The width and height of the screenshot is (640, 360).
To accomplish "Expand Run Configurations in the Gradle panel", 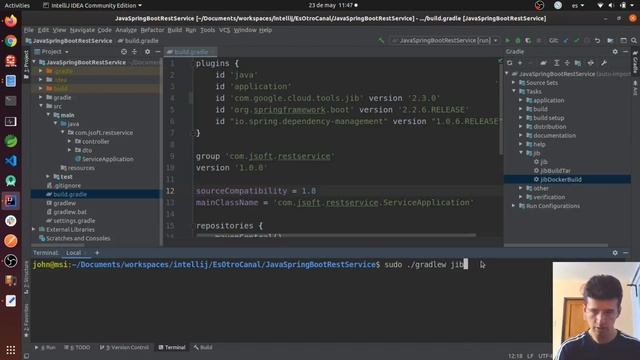I will [514, 206].
